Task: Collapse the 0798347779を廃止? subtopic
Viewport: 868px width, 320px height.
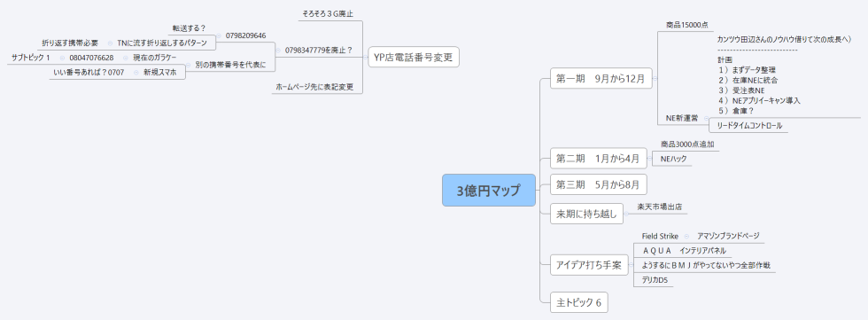Action: (278, 51)
